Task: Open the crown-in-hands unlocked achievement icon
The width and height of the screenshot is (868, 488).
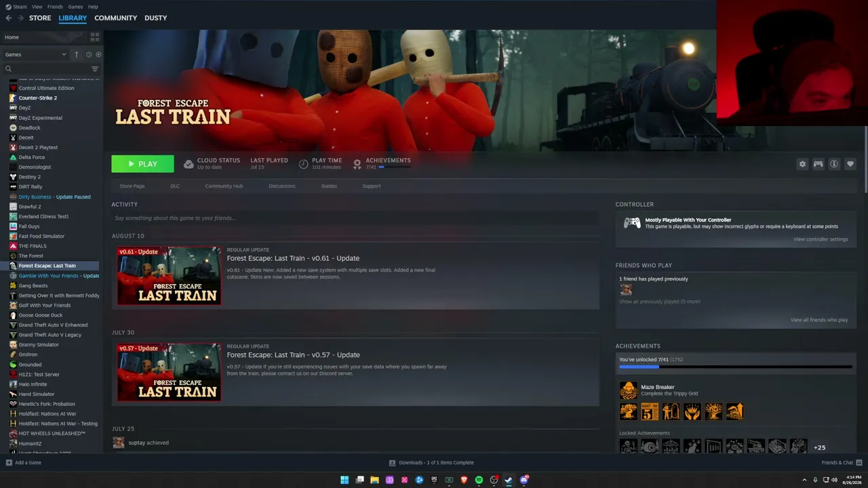Action: pyautogui.click(x=692, y=411)
